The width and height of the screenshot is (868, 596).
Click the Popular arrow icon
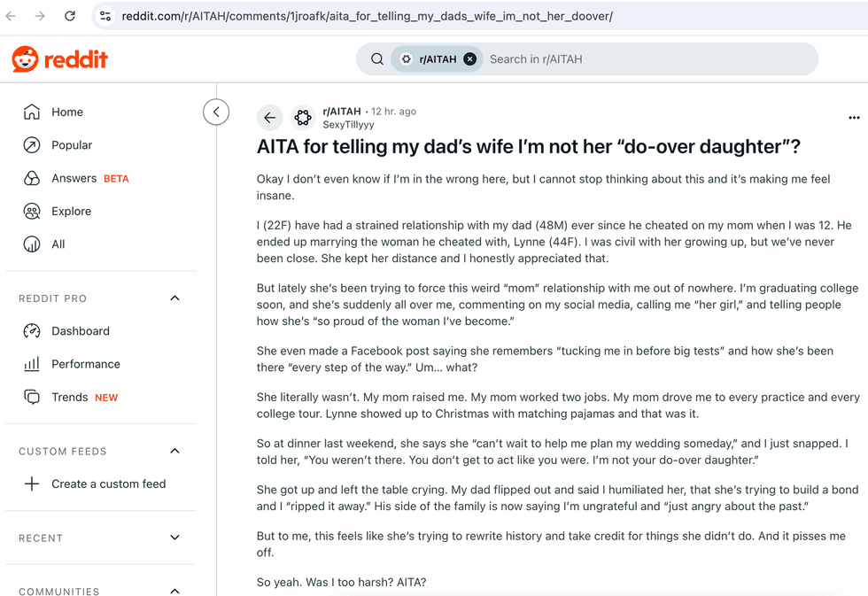click(32, 145)
